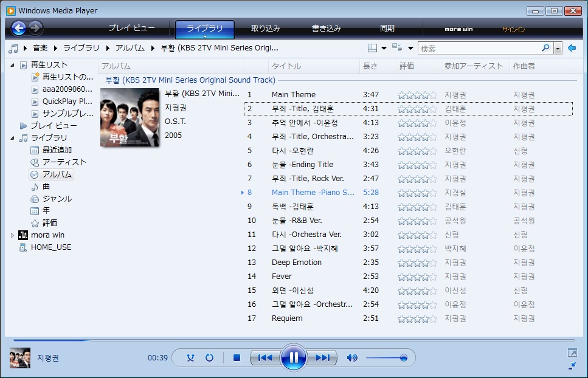Viewport: 588px width, 378px height.
Task: Stop playback with the square button
Action: point(237,358)
